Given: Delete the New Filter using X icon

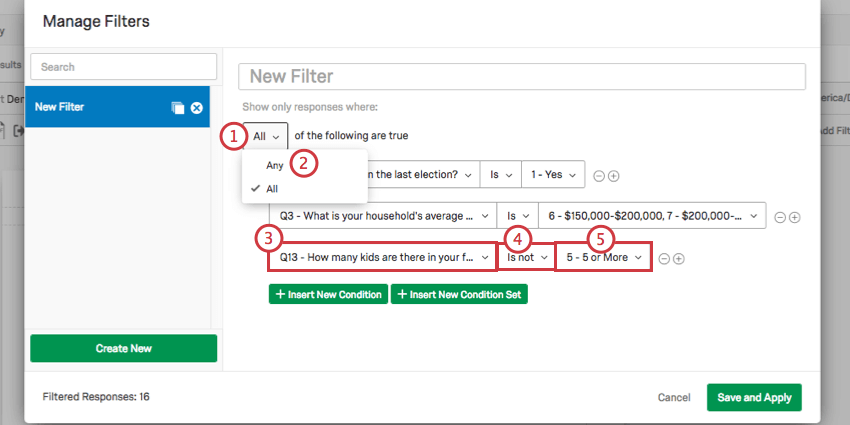Looking at the screenshot, I should coord(197,108).
